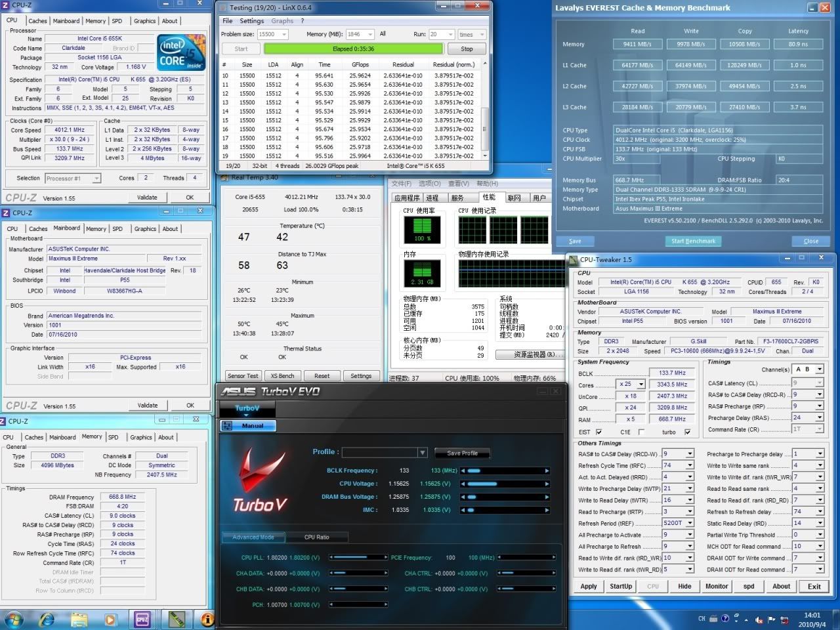Viewport: 840px width, 630px height.
Task: Open Internet Explorer from the taskbar
Action: pyautogui.click(x=47, y=618)
